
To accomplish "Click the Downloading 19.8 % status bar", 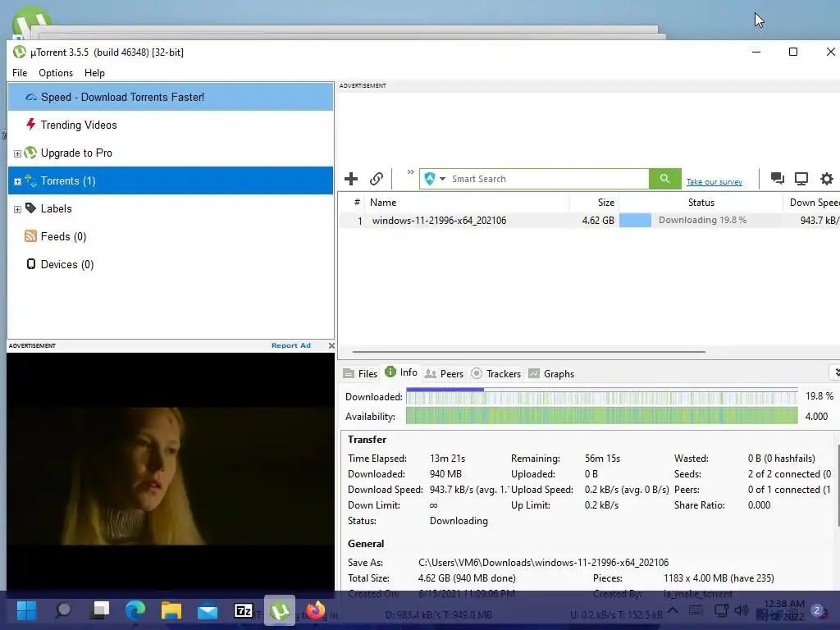I will pos(701,220).
